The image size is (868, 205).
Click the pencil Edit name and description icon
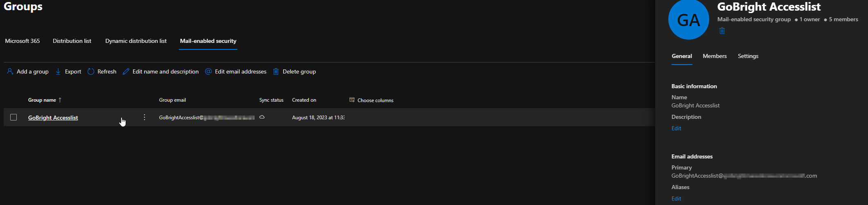(126, 71)
